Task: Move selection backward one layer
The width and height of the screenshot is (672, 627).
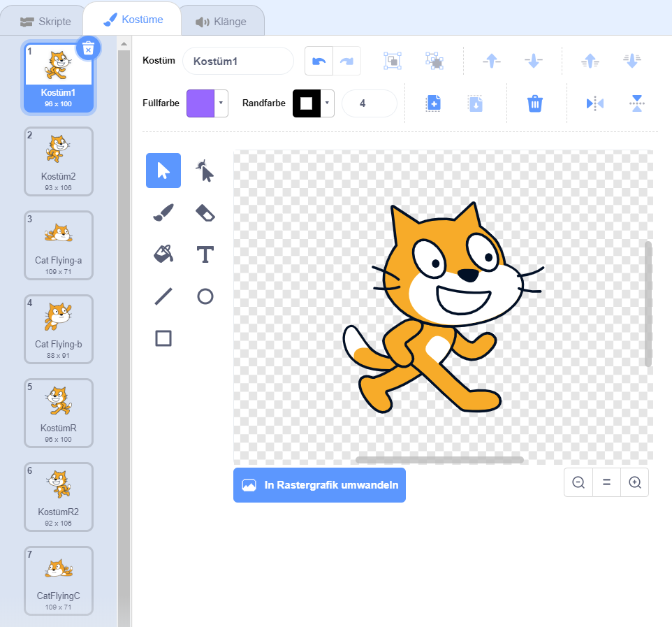Action: (534, 61)
